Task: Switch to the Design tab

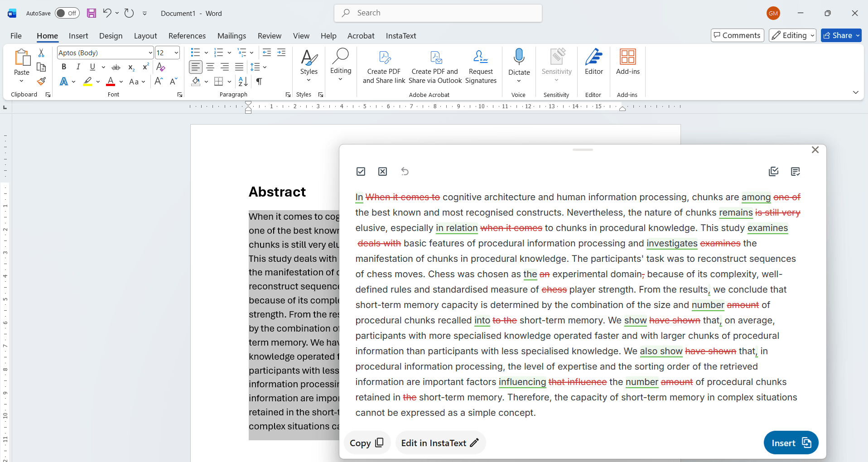Action: point(111,36)
